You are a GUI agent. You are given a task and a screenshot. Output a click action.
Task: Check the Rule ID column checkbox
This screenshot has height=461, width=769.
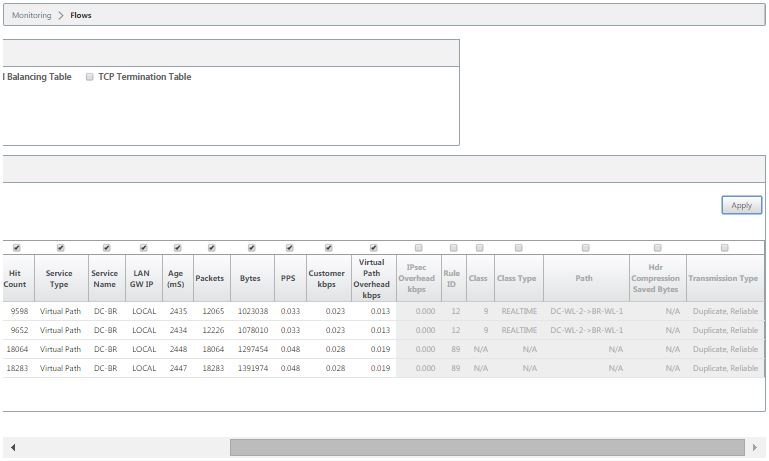pos(454,248)
